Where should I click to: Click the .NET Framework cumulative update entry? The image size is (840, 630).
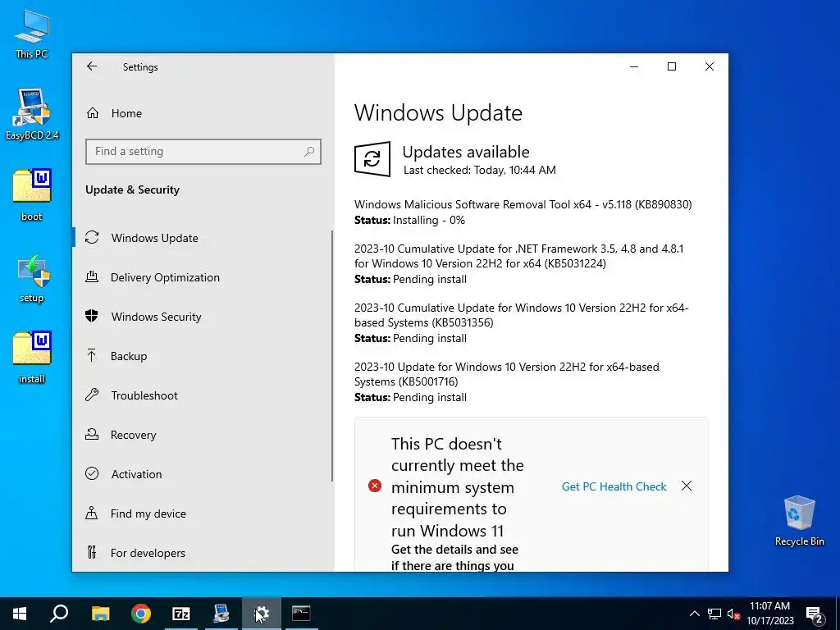518,263
